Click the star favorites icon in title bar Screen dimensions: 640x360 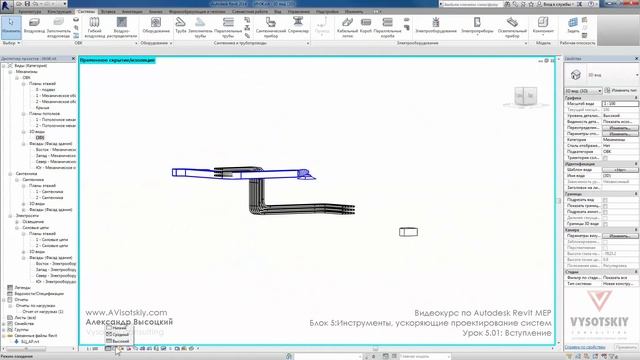click(531, 4)
